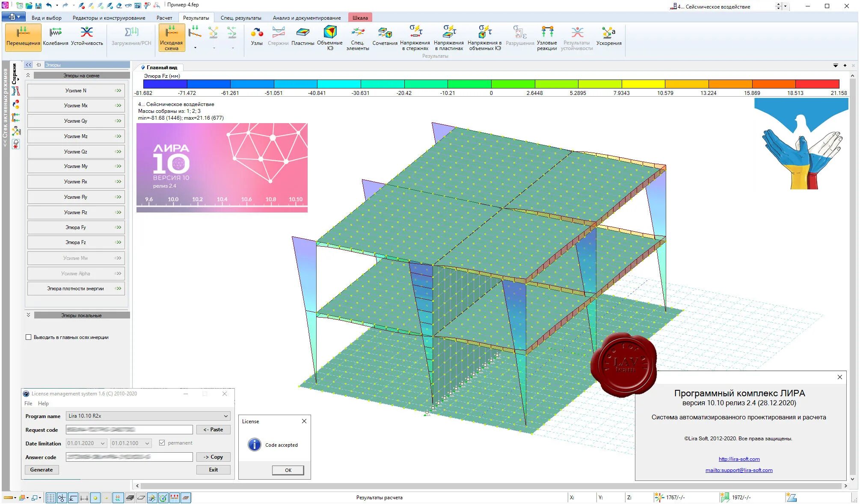Click the redo arrow icon
Viewport: 860px width, 504px height.
click(65, 6)
